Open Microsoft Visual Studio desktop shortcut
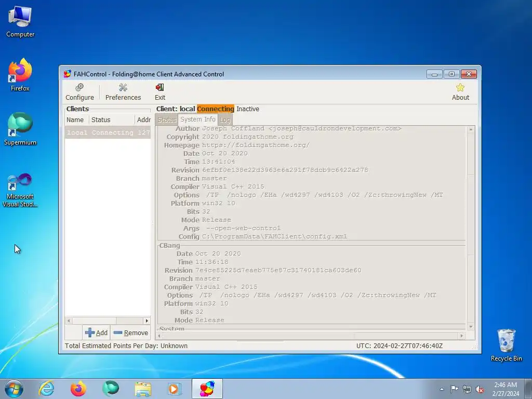Image resolution: width=532 pixels, height=399 pixels. point(20,190)
